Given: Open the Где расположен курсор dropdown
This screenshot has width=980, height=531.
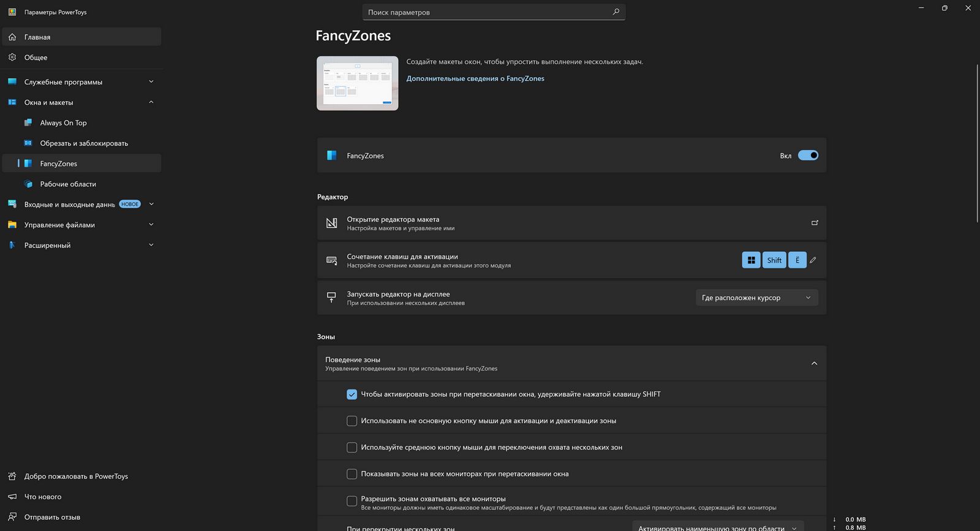Looking at the screenshot, I should pyautogui.click(x=756, y=298).
